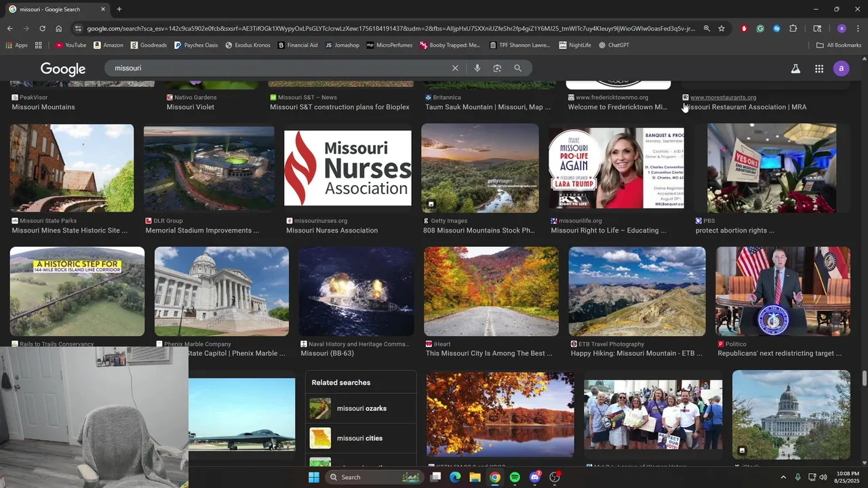
Task: Open the volume control in system tray
Action: click(823, 477)
